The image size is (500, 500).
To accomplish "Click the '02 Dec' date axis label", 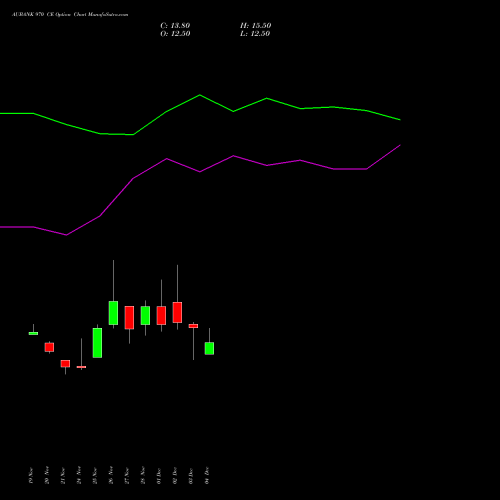I will click(x=175, y=476).
